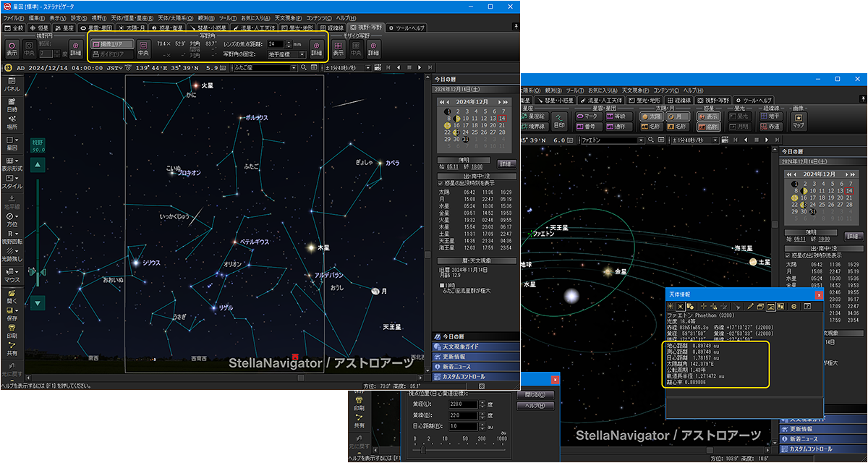Screen dimensions: 868x463
Task: Toggle 月 display button in right window
Action: pyautogui.click(x=678, y=116)
